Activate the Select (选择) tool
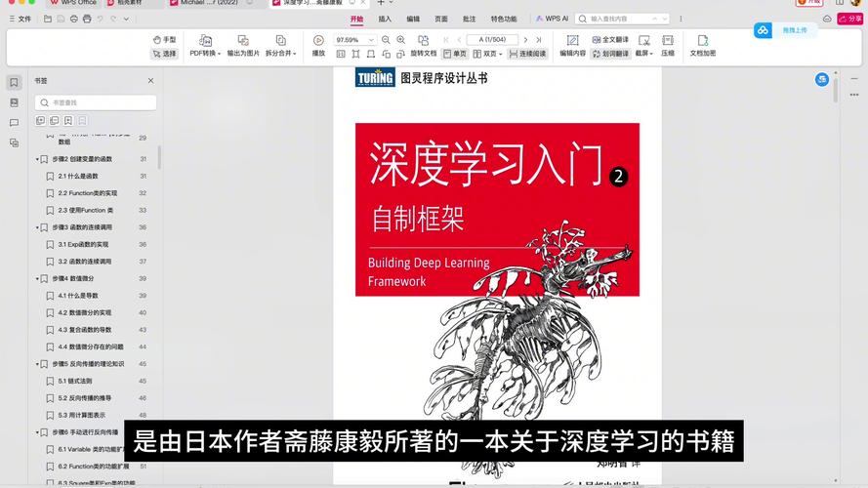 pyautogui.click(x=164, y=54)
